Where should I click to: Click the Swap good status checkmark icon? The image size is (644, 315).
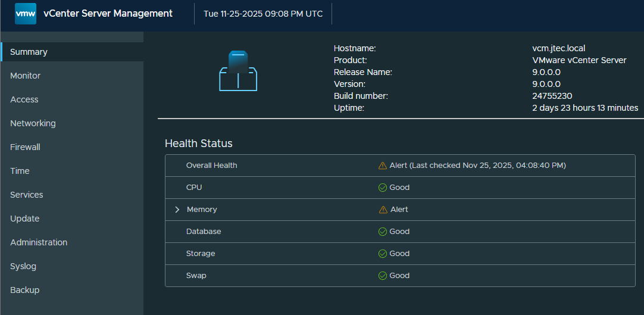382,276
